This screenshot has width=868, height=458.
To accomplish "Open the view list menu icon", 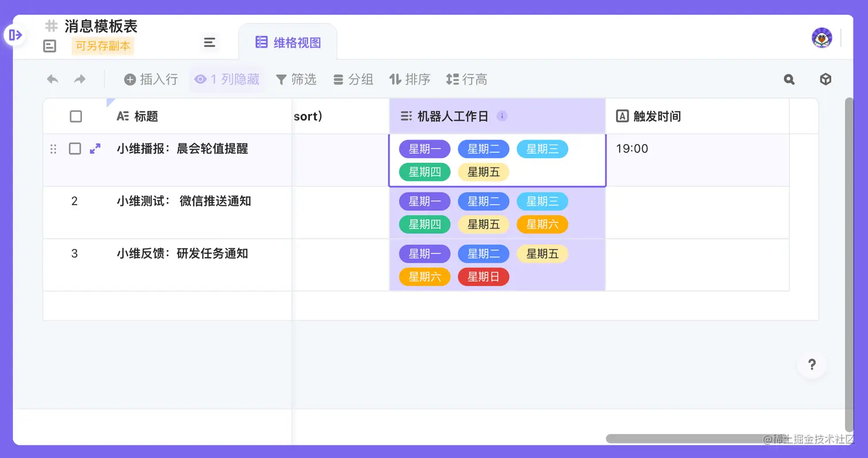I will click(x=210, y=42).
